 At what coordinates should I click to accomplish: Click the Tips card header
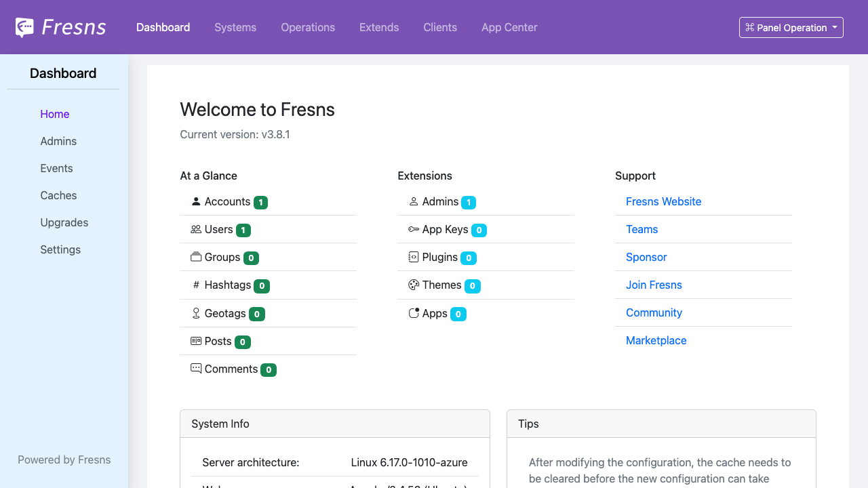click(x=661, y=424)
